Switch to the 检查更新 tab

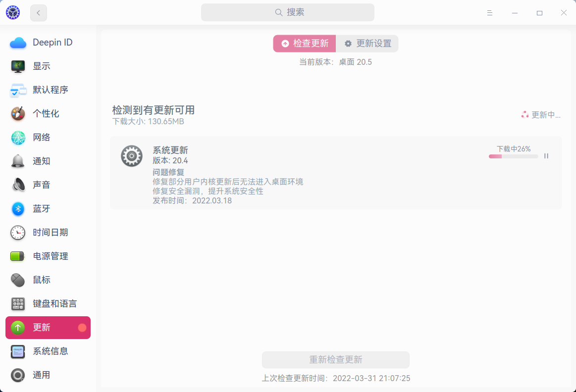pos(304,44)
